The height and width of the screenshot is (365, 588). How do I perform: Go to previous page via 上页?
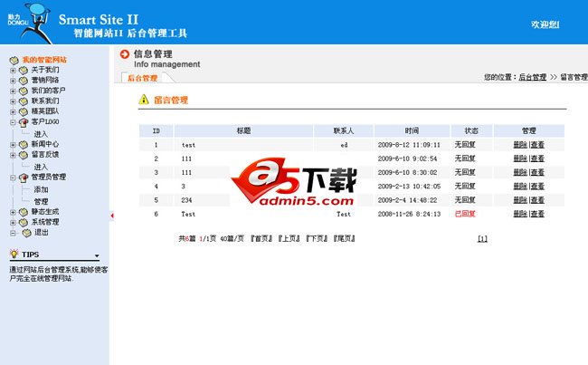click(289, 238)
